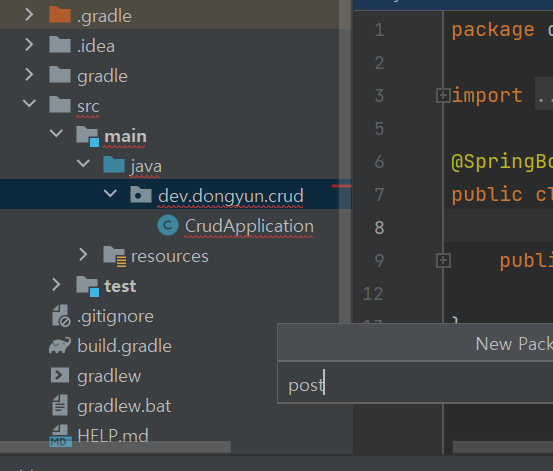The height and width of the screenshot is (471, 553).
Task: Open the gradlew.bat file
Action: 124,406
